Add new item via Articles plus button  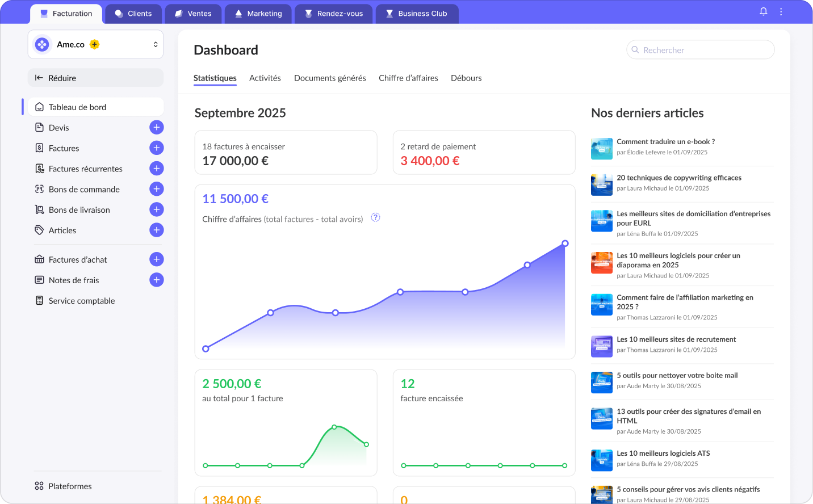(157, 230)
